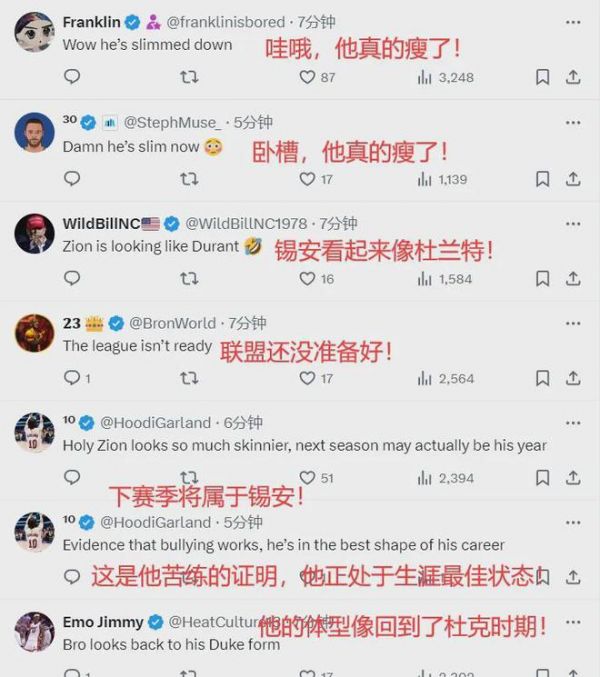
Task: Bookmark Franklin's tweet
Action: (x=542, y=77)
